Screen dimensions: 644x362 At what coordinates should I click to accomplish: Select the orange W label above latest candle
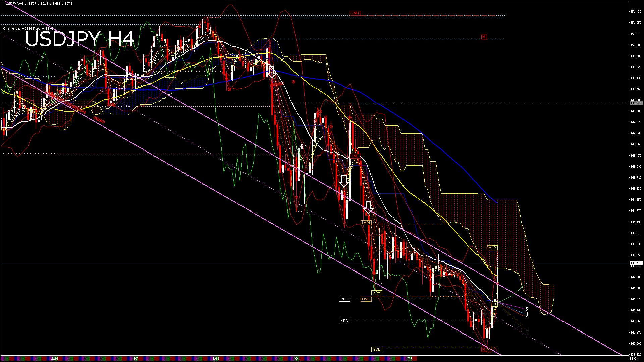click(489, 248)
